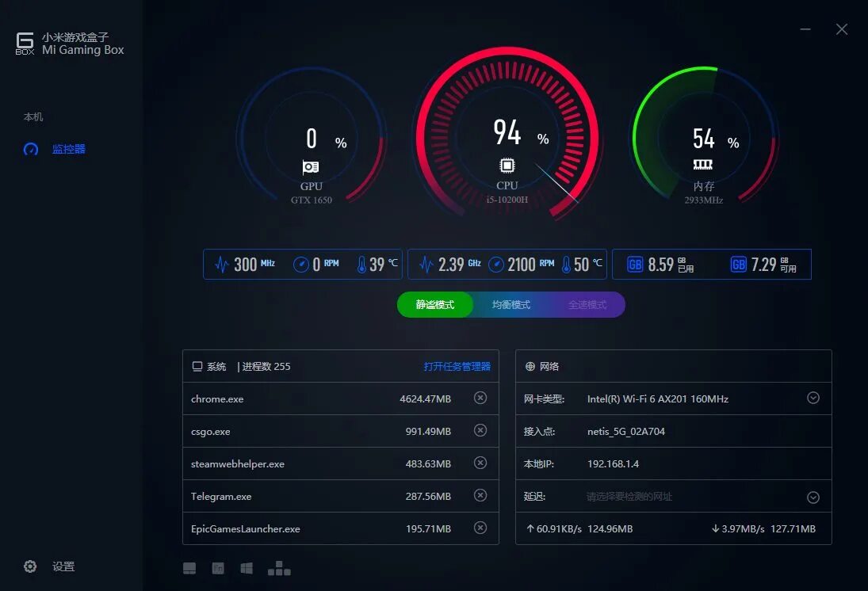Click the 监控器 gauge icon in sidebar
This screenshot has height=591, width=868.
pos(30,149)
